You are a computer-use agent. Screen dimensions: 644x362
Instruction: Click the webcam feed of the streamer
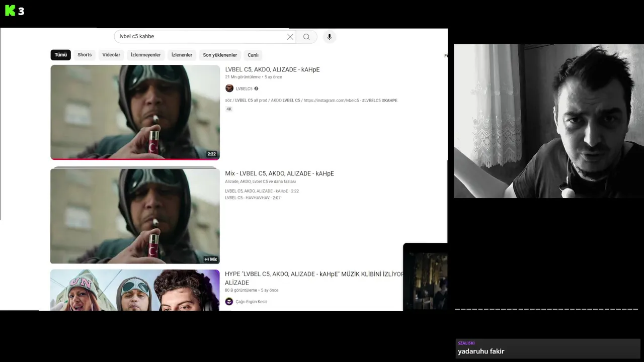[549, 121]
